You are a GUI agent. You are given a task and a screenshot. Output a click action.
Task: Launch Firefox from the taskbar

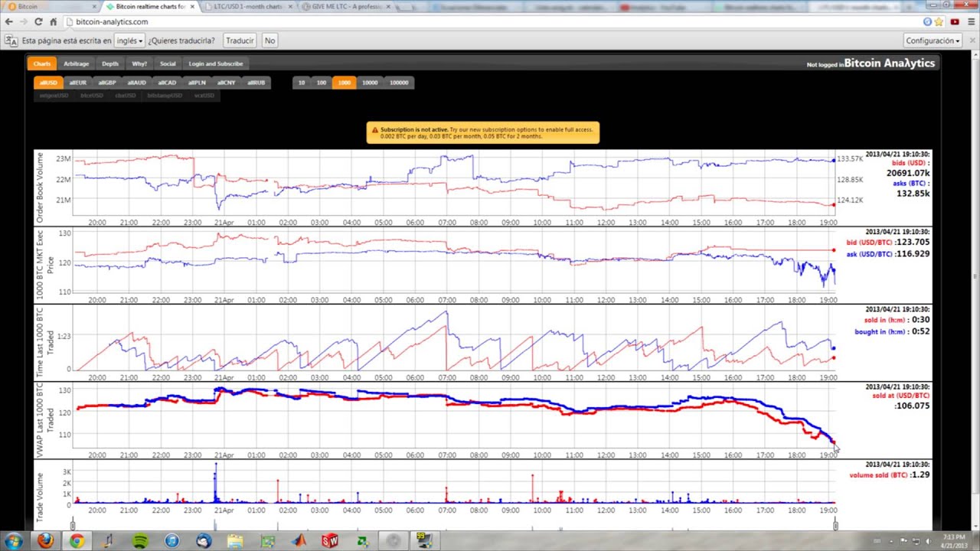click(x=45, y=541)
